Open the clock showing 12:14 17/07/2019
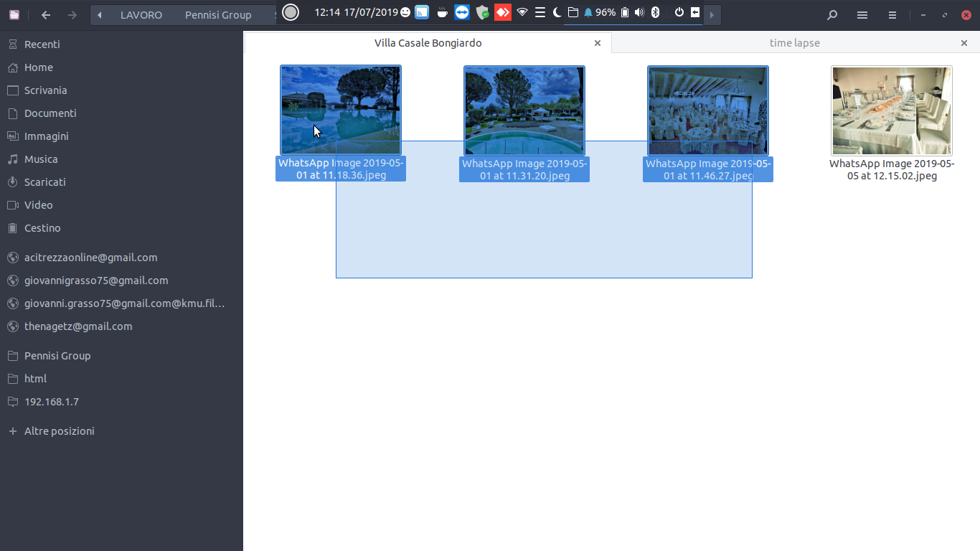 (x=356, y=12)
